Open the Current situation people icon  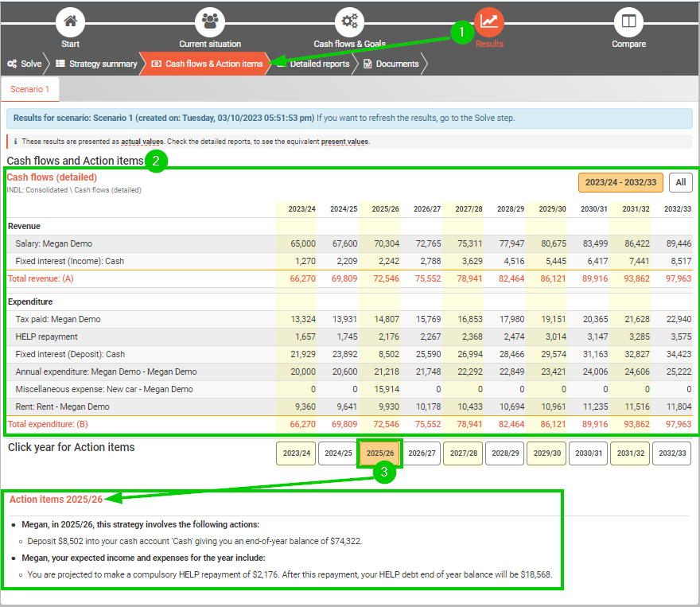coord(210,21)
